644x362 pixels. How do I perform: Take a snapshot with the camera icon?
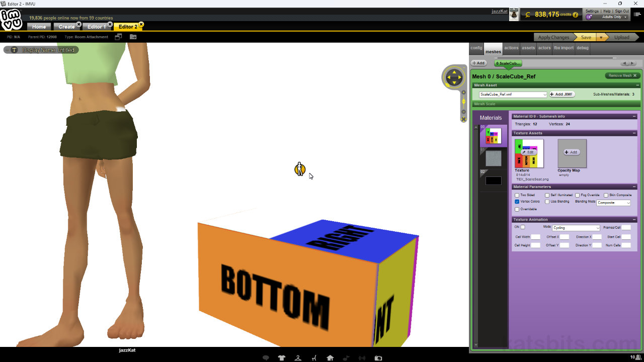pyautogui.click(x=378, y=357)
